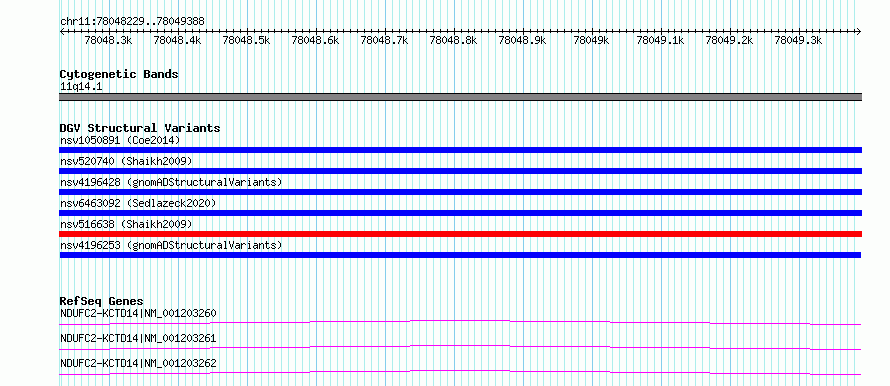890x386 pixels.
Task: Click ruler tick label 78048.8k
Action: coord(453,40)
